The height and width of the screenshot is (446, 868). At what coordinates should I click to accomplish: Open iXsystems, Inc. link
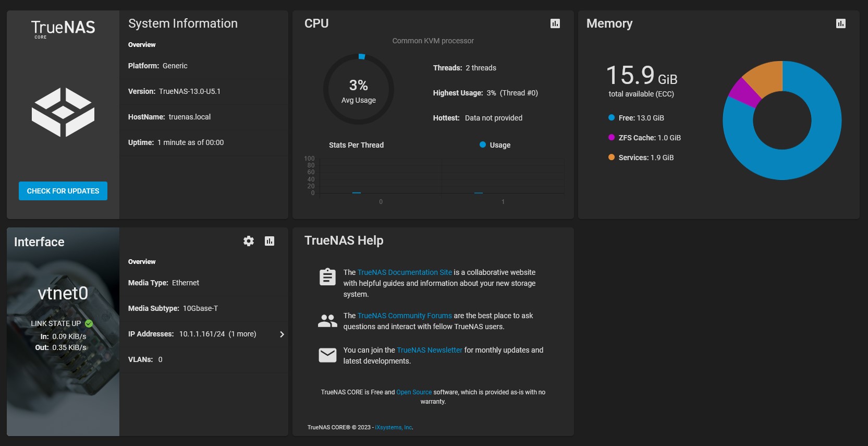[394, 427]
